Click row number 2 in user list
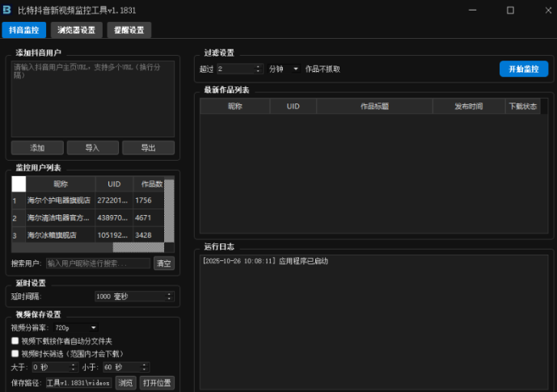Screen dimensions: 557x392 [x=19, y=218]
